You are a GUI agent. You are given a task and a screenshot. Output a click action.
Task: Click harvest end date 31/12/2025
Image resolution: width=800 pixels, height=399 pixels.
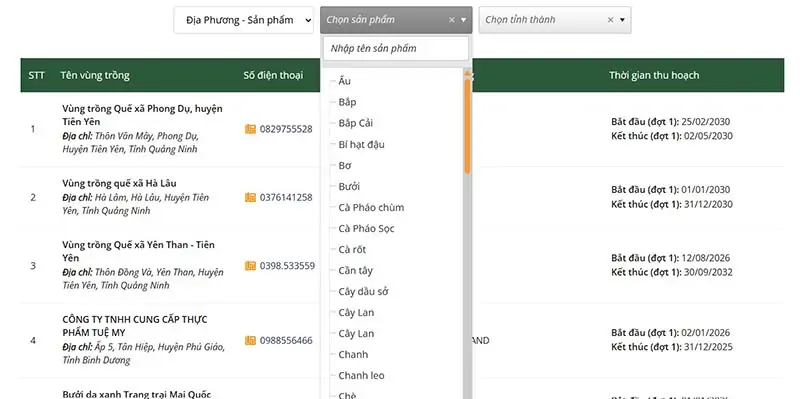[x=707, y=347]
